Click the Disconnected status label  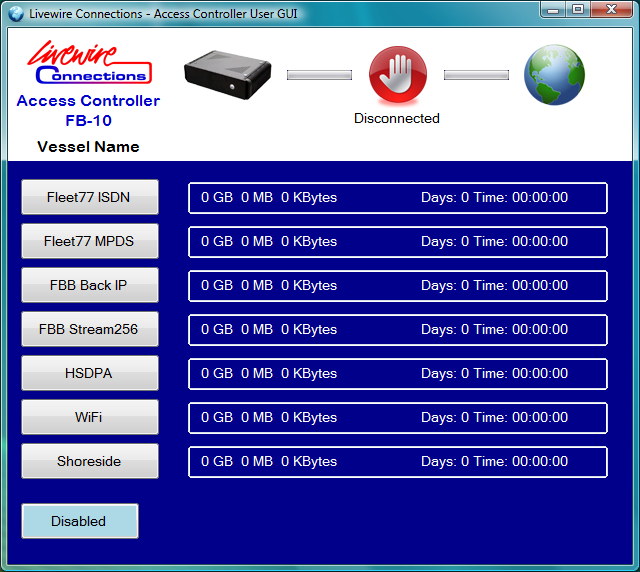[397, 118]
